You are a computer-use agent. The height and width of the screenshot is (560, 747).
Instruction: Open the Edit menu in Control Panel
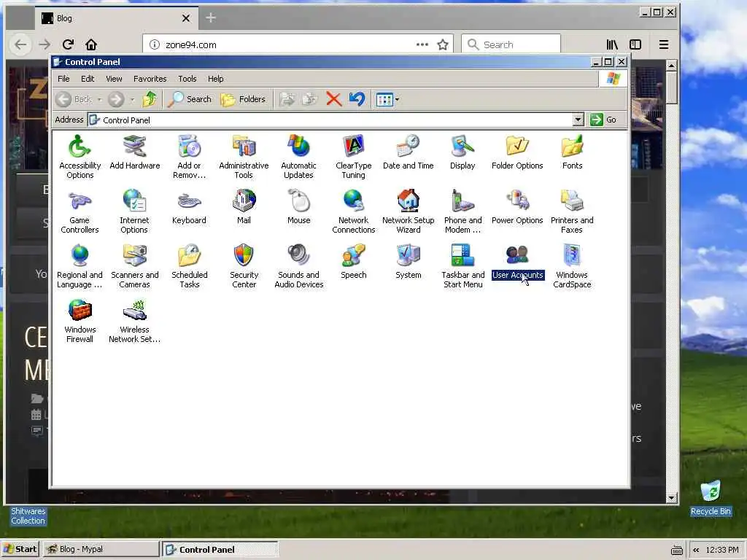pyautogui.click(x=88, y=79)
